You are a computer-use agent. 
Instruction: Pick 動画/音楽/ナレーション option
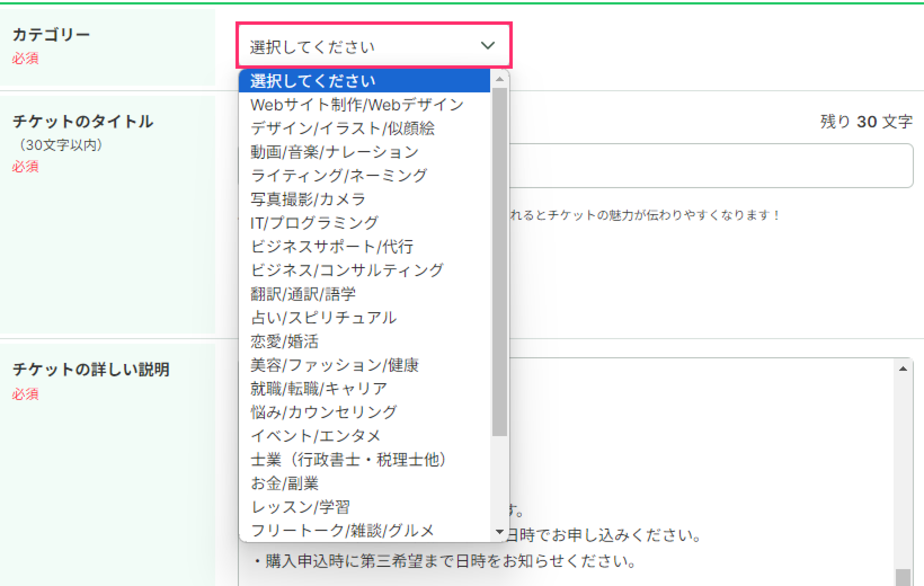(335, 152)
